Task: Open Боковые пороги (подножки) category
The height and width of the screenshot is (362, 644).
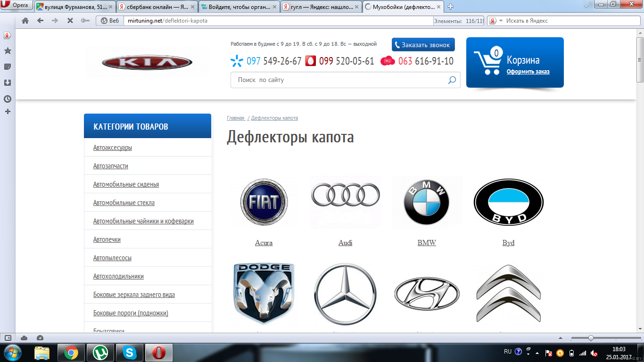Action: (x=131, y=313)
